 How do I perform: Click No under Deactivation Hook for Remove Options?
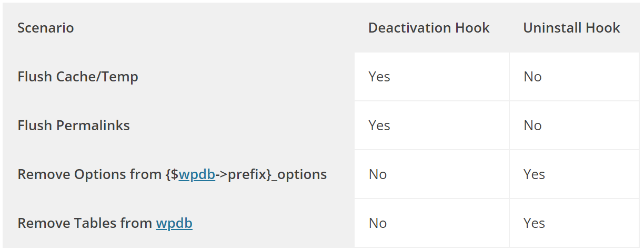[378, 174]
